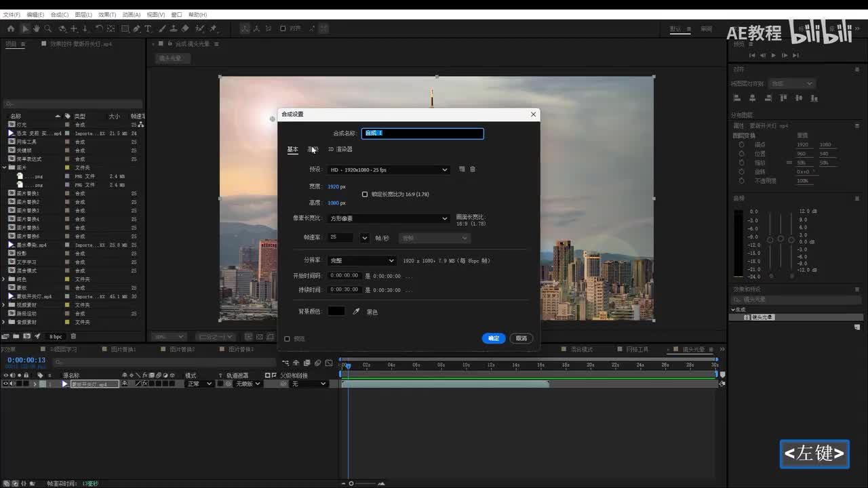Select the Type (T) tool
The height and width of the screenshot is (488, 868).
(x=149, y=28)
